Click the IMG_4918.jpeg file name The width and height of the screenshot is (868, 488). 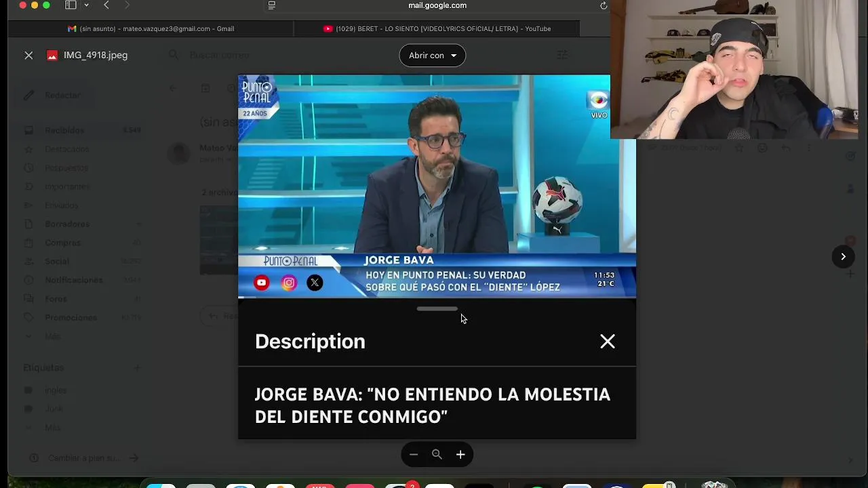click(x=96, y=55)
